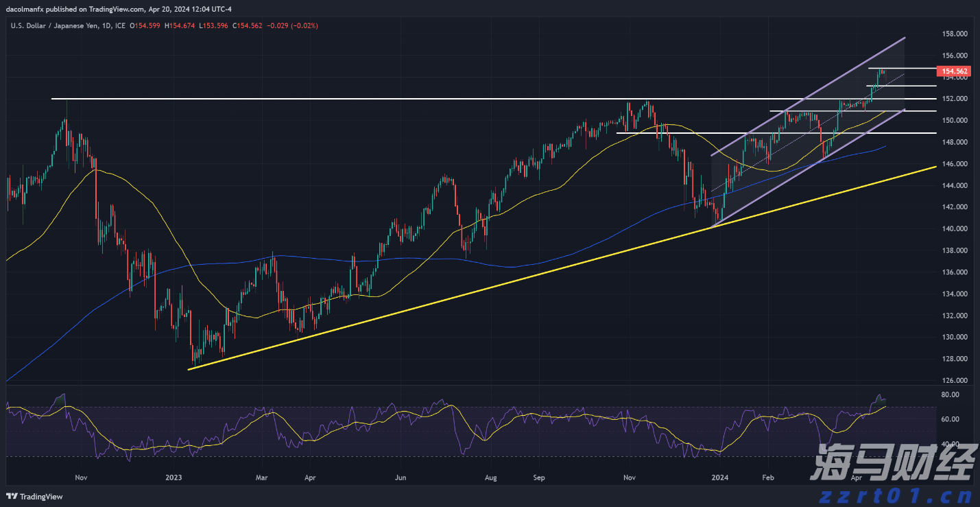Screen dimensions: 980x507
Task: Click the 126.000 price axis label
Action: (x=953, y=380)
